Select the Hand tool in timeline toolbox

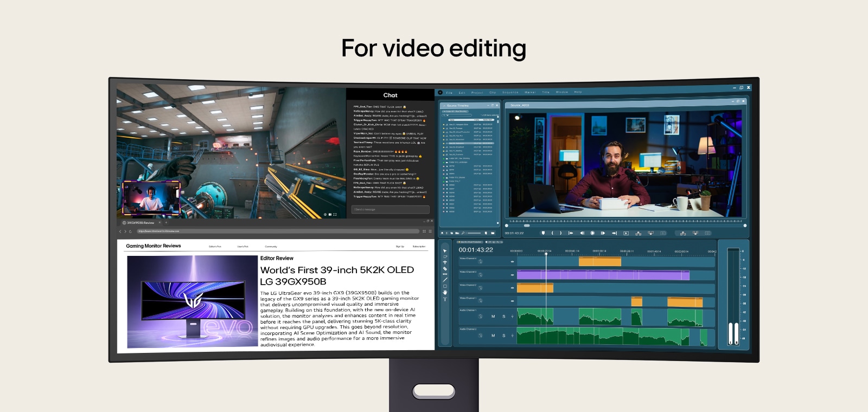445,292
